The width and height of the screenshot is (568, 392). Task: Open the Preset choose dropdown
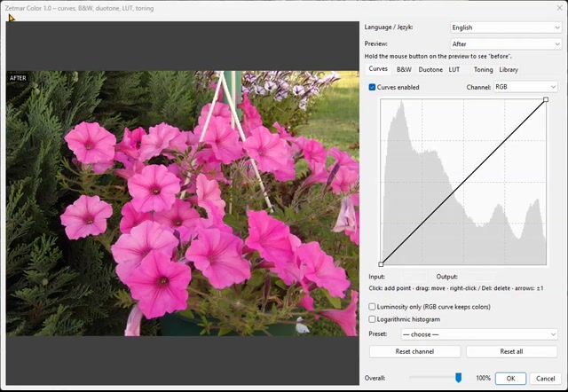pos(479,334)
